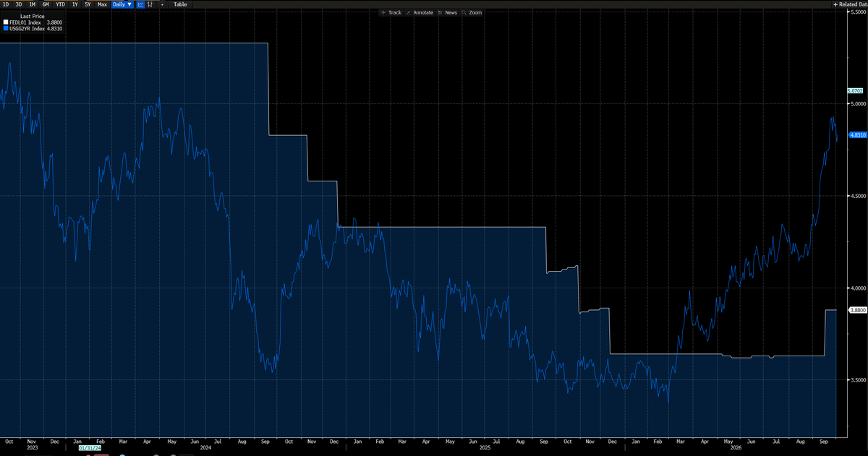
Task: Click the FEDL01 Index legend label
Action: [x=25, y=22]
